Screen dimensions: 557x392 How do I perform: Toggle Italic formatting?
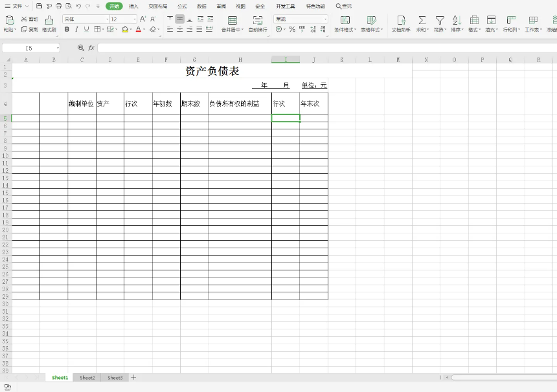76,29
